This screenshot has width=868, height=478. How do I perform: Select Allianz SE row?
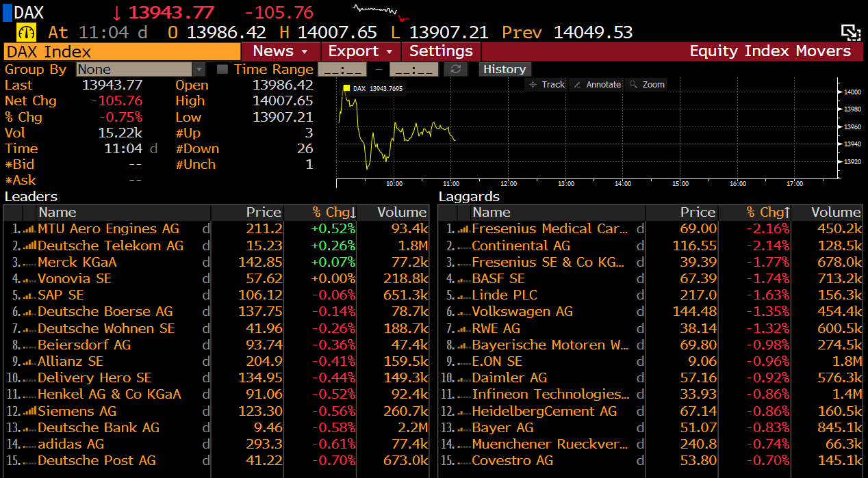coord(216,361)
